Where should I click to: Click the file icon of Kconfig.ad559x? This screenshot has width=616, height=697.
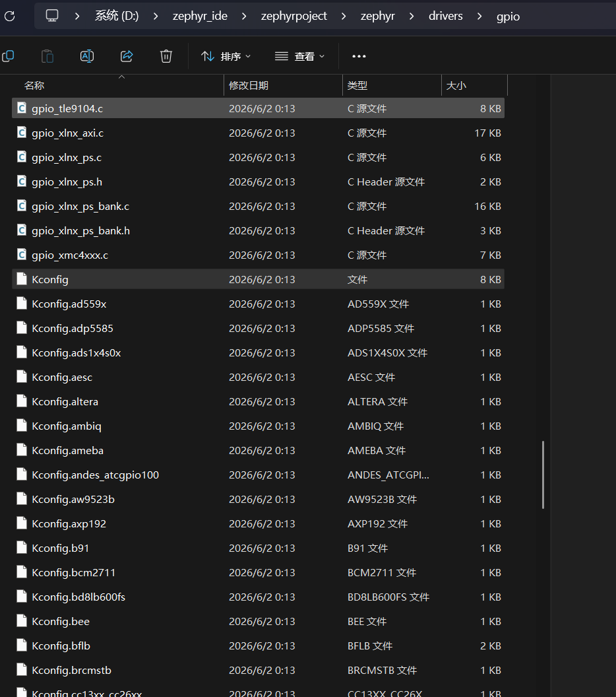tap(21, 304)
